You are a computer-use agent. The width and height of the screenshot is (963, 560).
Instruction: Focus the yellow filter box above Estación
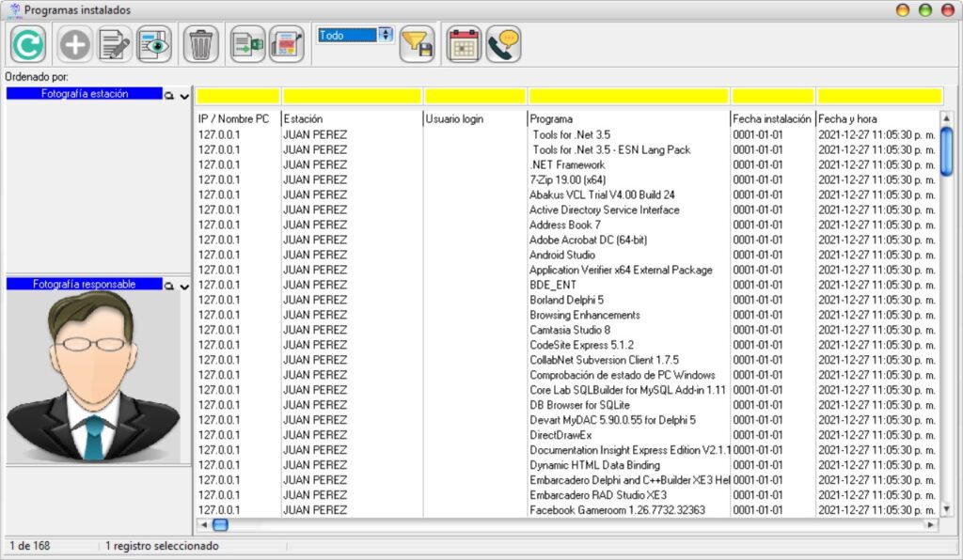(353, 96)
